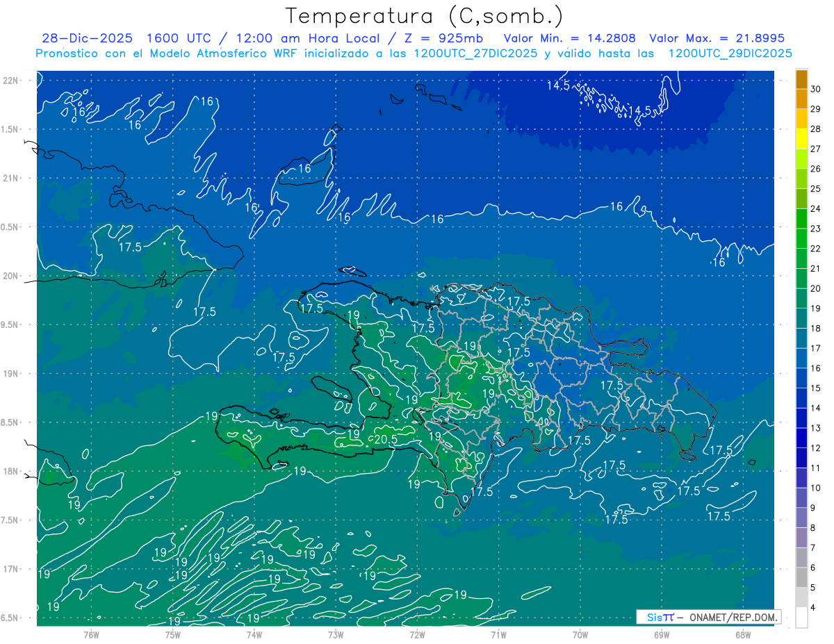Click the "Temperatura (C,somb.)" title
Viewport: 834px width, 644px height.
(425, 16)
